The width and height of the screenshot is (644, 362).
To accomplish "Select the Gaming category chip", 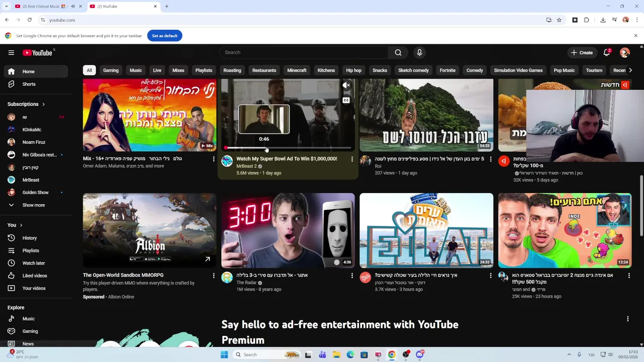I will click(x=111, y=70).
